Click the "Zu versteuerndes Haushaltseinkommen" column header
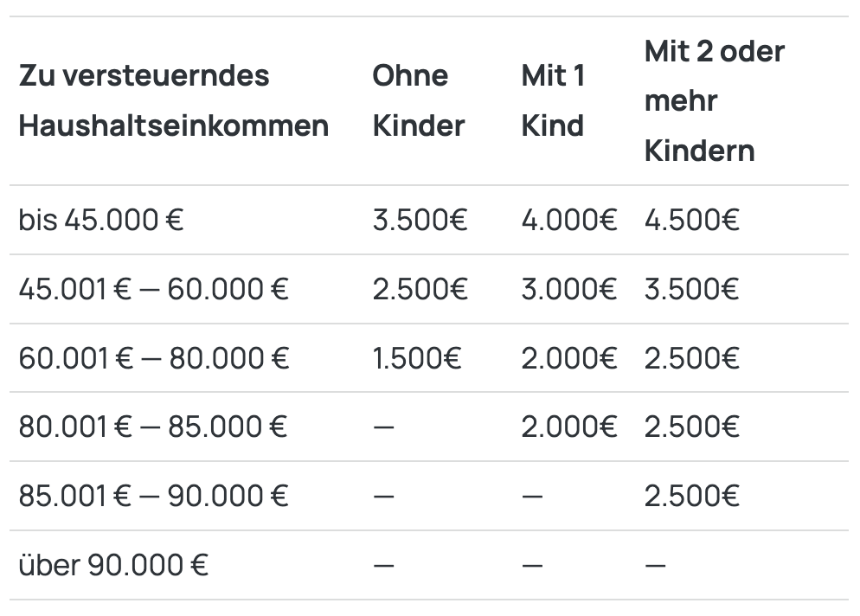 pos(173,100)
